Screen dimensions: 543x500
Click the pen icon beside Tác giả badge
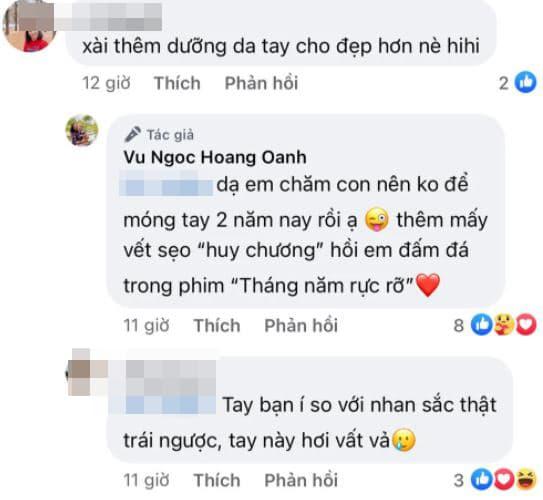(132, 134)
